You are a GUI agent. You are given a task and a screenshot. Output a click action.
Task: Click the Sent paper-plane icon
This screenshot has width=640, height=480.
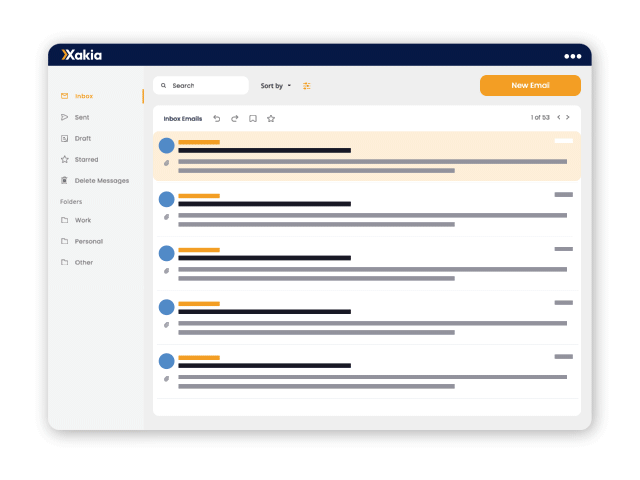pos(64,117)
